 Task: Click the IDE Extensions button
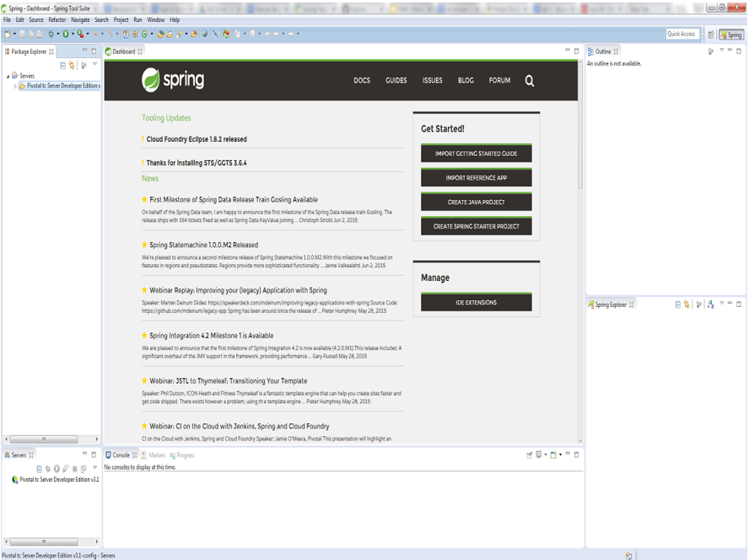pos(477,303)
